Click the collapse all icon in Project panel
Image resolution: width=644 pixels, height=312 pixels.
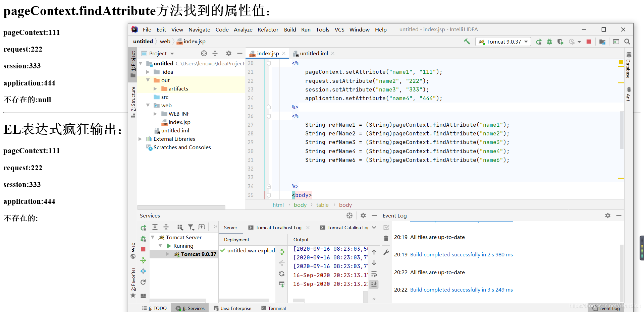click(x=215, y=53)
